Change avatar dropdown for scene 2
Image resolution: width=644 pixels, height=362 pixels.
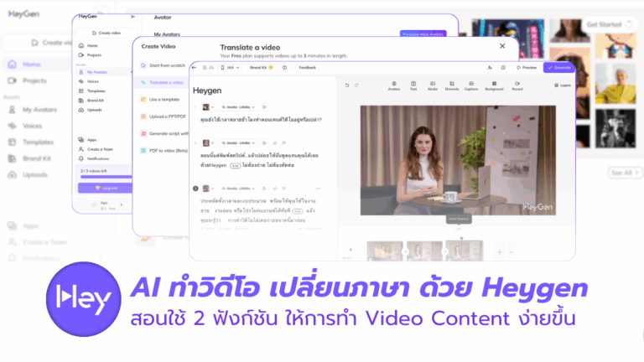(x=208, y=142)
